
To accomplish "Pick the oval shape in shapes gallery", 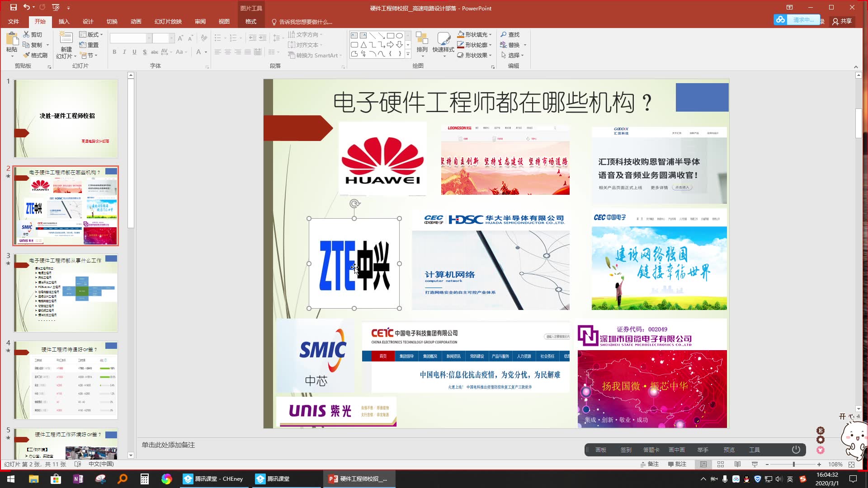I will tap(399, 35).
